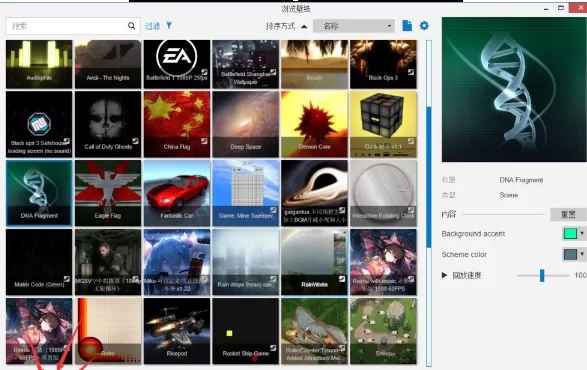The height and width of the screenshot is (370, 587).
Task: Click the magnifier search icon
Action: (131, 26)
